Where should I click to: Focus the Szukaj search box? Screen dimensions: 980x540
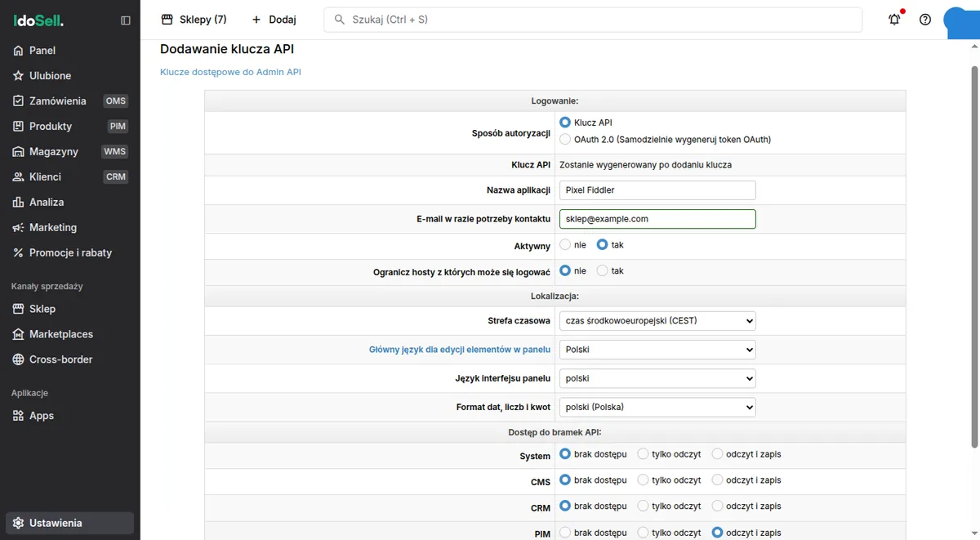click(x=593, y=20)
